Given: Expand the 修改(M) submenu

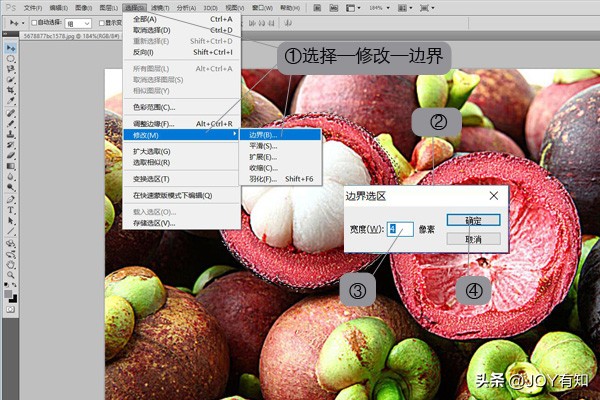Looking at the screenshot, I should point(181,135).
